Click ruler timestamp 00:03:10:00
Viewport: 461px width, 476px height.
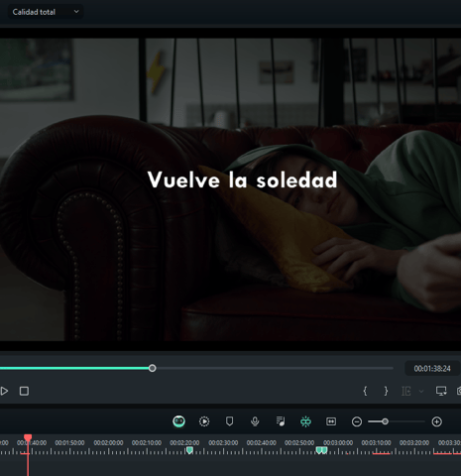click(x=376, y=442)
